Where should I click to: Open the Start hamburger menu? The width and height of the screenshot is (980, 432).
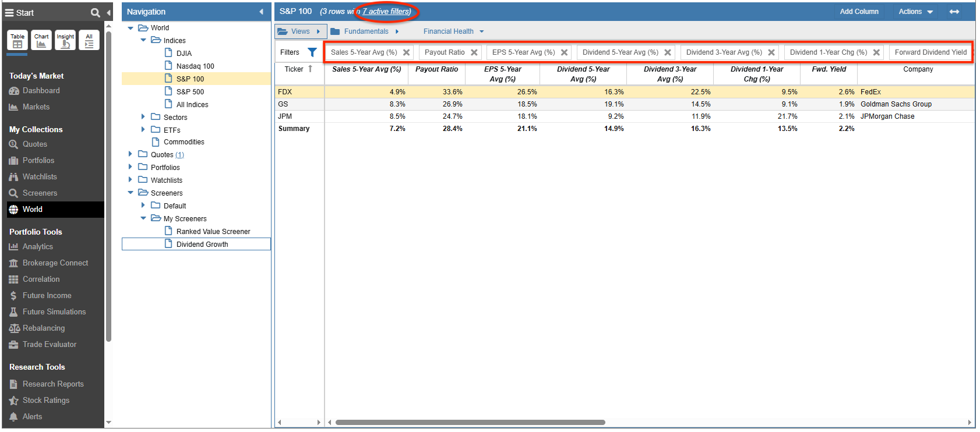point(9,13)
